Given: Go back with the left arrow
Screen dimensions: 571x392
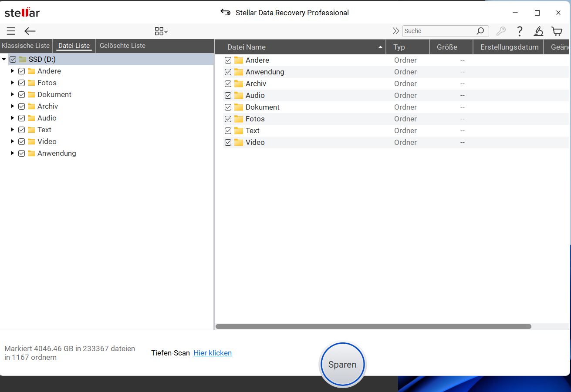Looking at the screenshot, I should [x=30, y=31].
